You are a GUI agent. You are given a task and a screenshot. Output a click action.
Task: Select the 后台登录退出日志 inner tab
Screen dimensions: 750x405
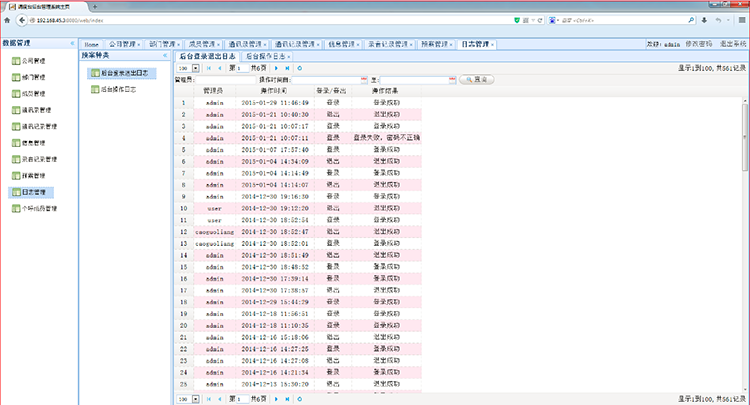(207, 56)
